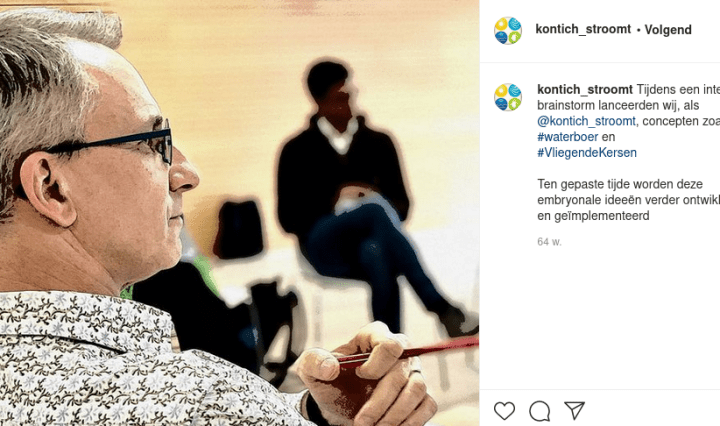Follow the @kontich_stroomt mention link

pyautogui.click(x=586, y=121)
